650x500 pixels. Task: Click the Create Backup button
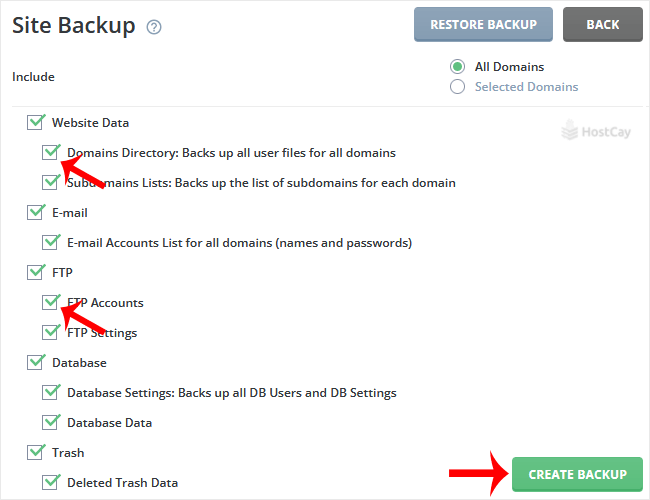coord(577,475)
